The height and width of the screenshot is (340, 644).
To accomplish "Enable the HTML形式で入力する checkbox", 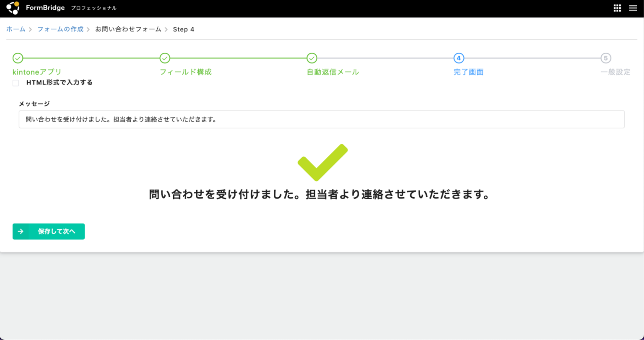I will 16,83.
